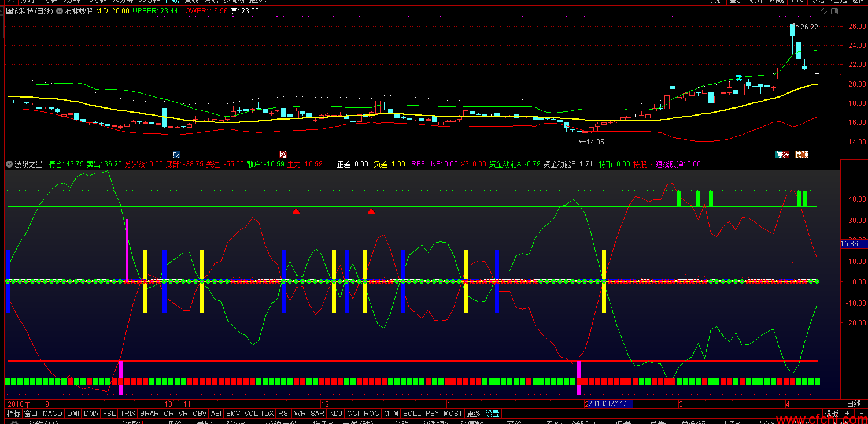
Task: Expand the 布林炒股 indicator dropdown arrow
Action: (60, 11)
